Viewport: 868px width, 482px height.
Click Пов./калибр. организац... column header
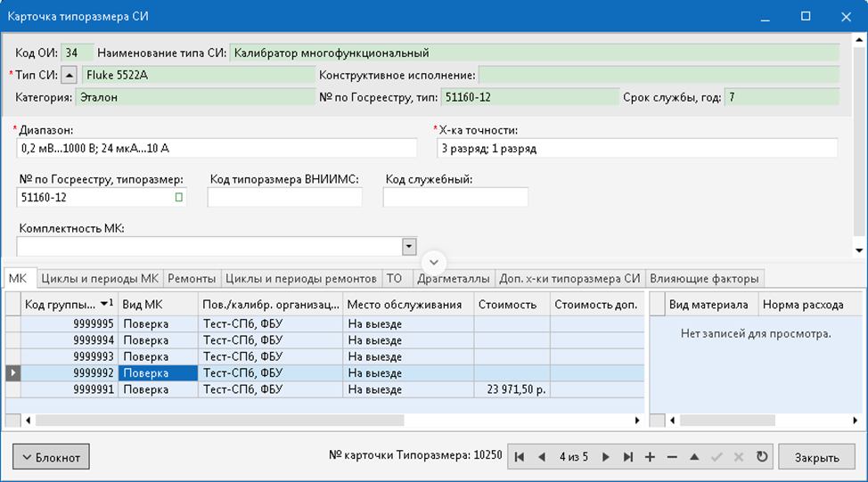point(270,305)
